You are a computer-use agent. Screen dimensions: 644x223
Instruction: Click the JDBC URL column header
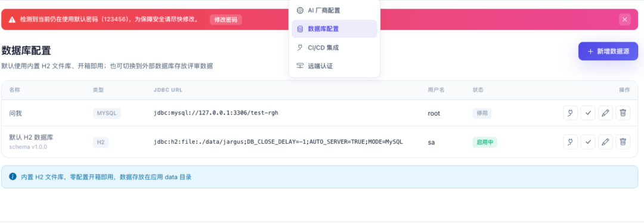coord(168,90)
